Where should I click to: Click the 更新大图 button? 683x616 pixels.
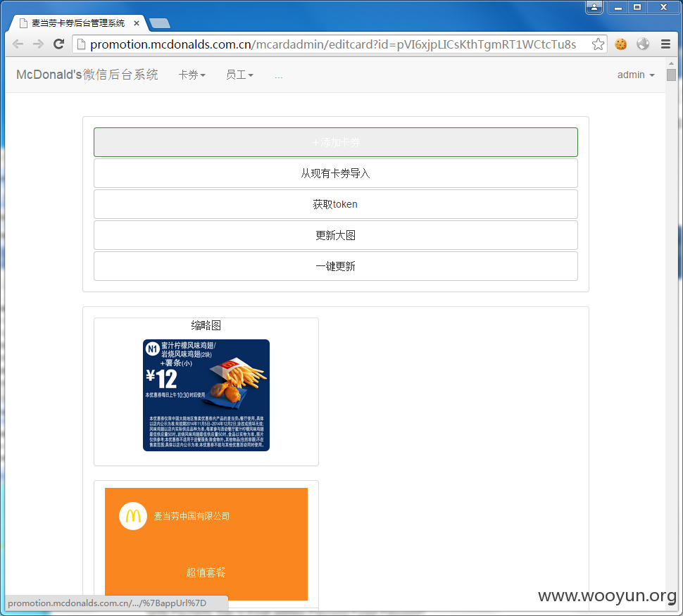(x=336, y=235)
